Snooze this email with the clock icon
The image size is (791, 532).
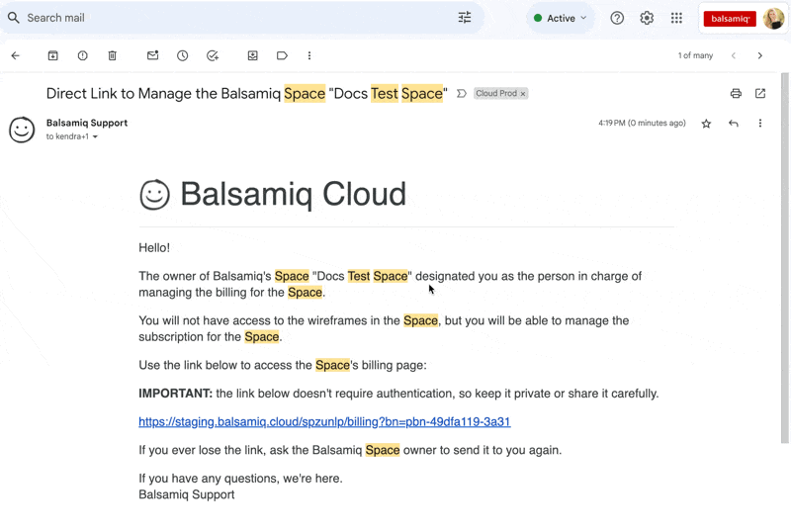(183, 56)
